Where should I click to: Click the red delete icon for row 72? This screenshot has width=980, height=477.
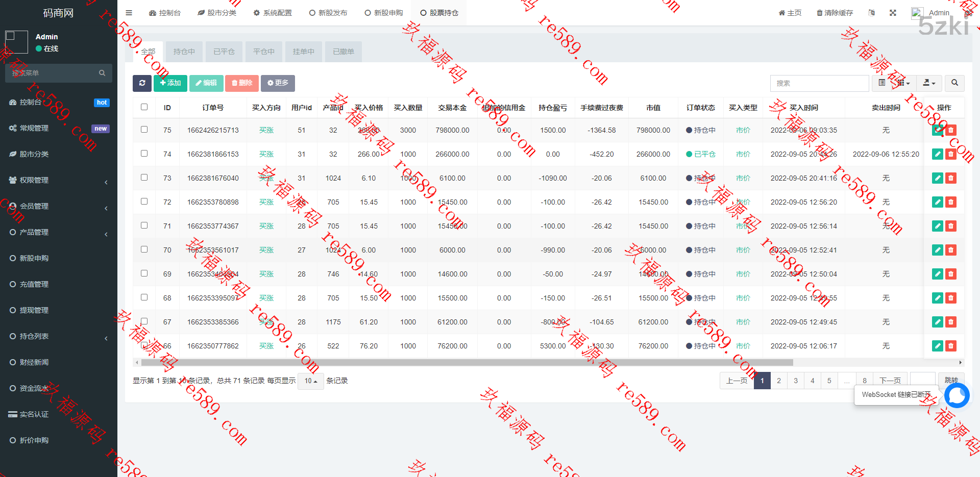[x=950, y=202]
